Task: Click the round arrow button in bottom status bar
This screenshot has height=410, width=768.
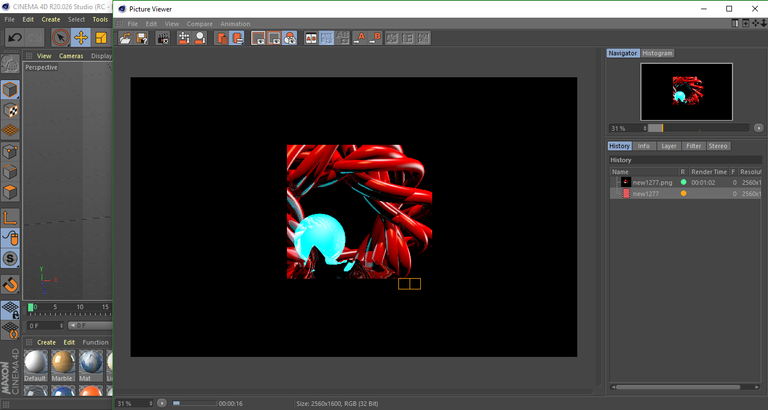Action: pos(162,403)
